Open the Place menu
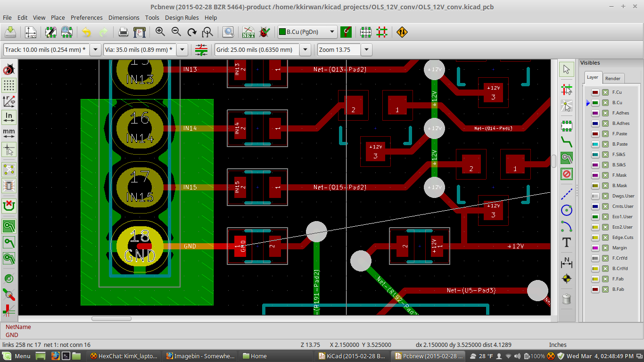644x362 pixels. point(58,17)
